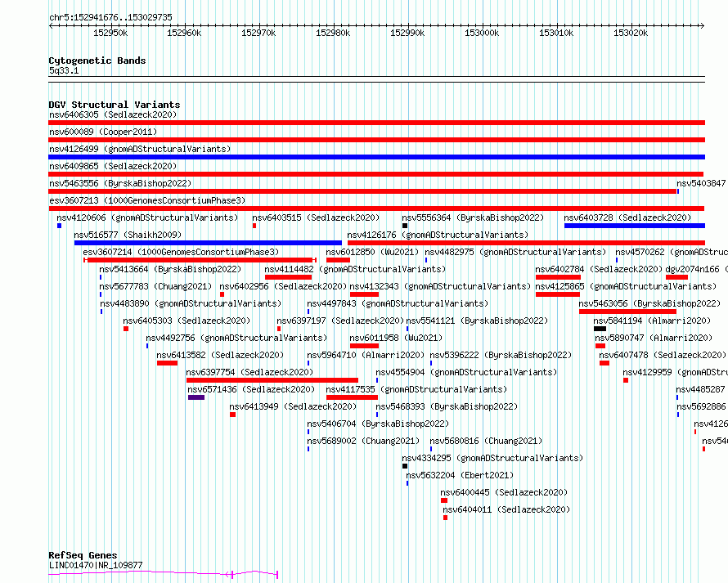
Task: Click the red marker under nsv6403515
Action: pos(254,226)
